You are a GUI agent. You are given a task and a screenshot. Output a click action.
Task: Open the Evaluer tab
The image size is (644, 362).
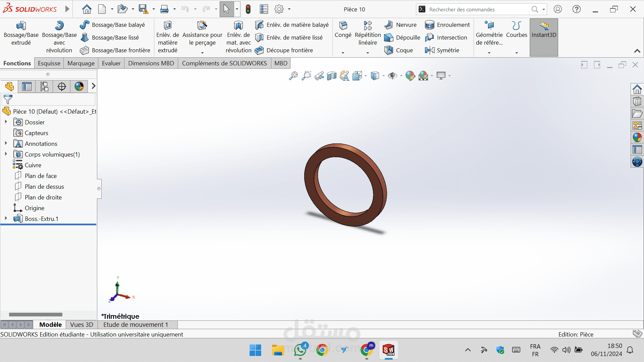[x=111, y=63]
